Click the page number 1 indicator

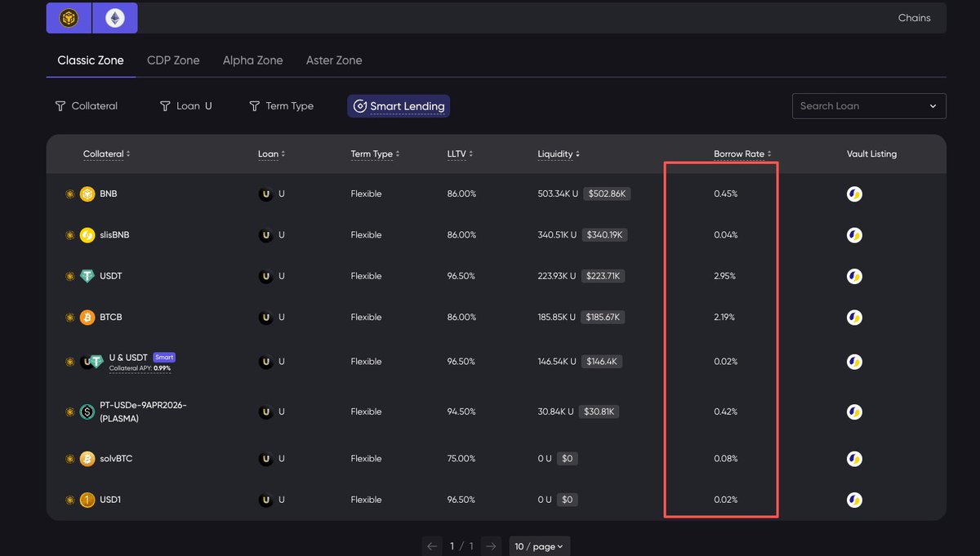[452, 546]
